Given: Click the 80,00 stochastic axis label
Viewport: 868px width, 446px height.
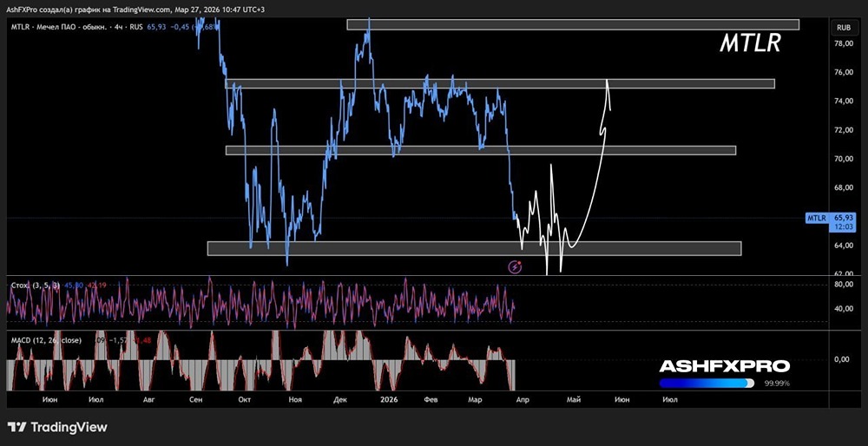Looking at the screenshot, I should pos(842,285).
